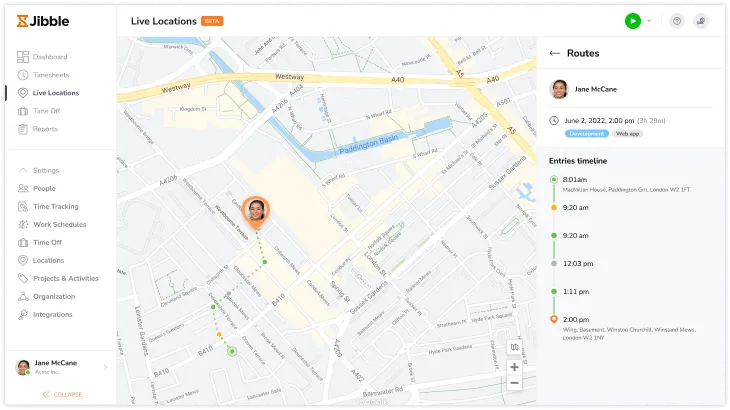
Task: Open the help question mark icon
Action: tap(676, 21)
